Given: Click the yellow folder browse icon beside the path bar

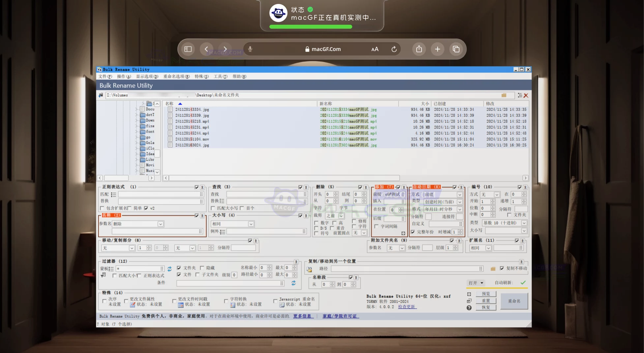Looking at the screenshot, I should (x=504, y=95).
